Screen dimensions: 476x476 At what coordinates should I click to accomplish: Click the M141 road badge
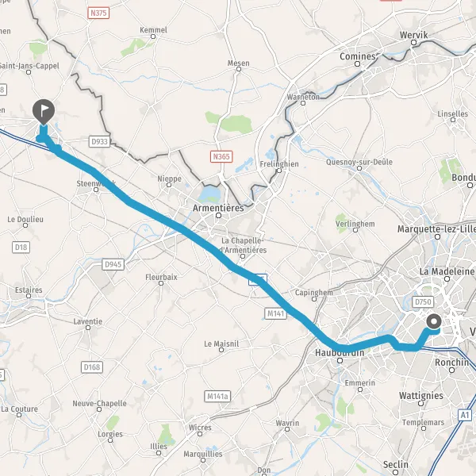click(x=275, y=313)
